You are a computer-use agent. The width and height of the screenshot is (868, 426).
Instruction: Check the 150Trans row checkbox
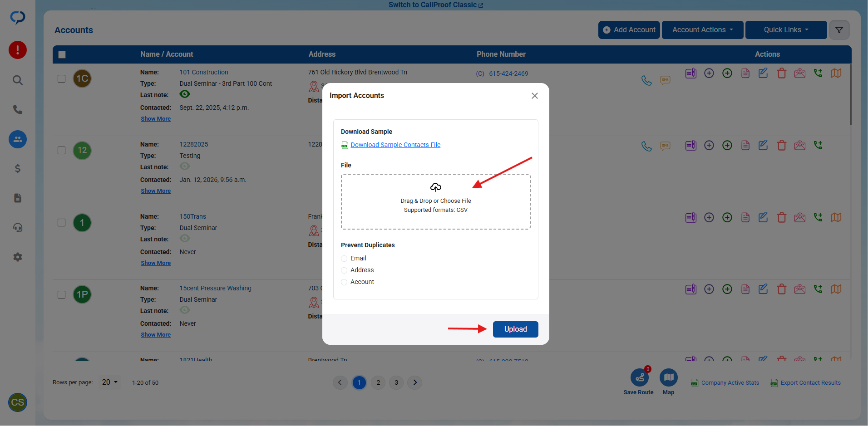(x=62, y=223)
